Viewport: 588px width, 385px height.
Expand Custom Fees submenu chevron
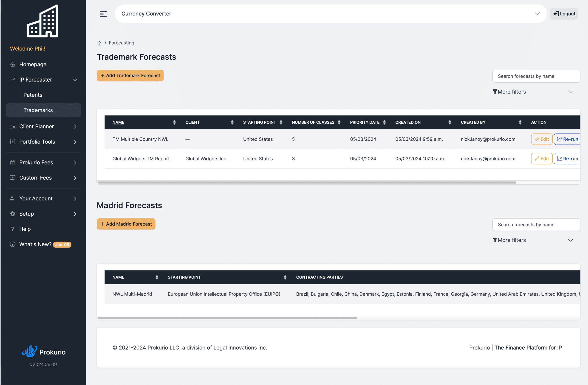pyautogui.click(x=75, y=178)
